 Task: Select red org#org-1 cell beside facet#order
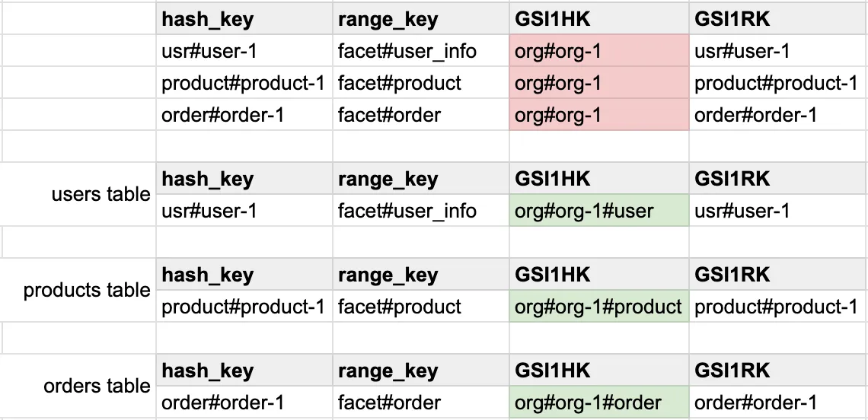click(x=598, y=115)
